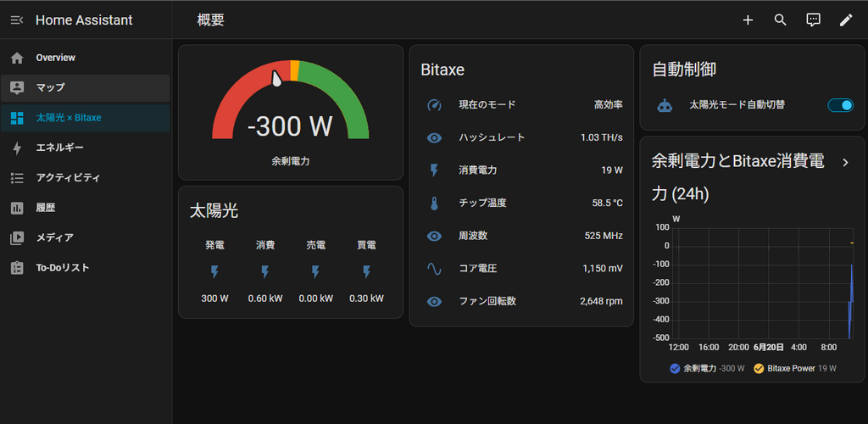Open メディア in the sidebar
The image size is (868, 424).
tap(86, 237)
